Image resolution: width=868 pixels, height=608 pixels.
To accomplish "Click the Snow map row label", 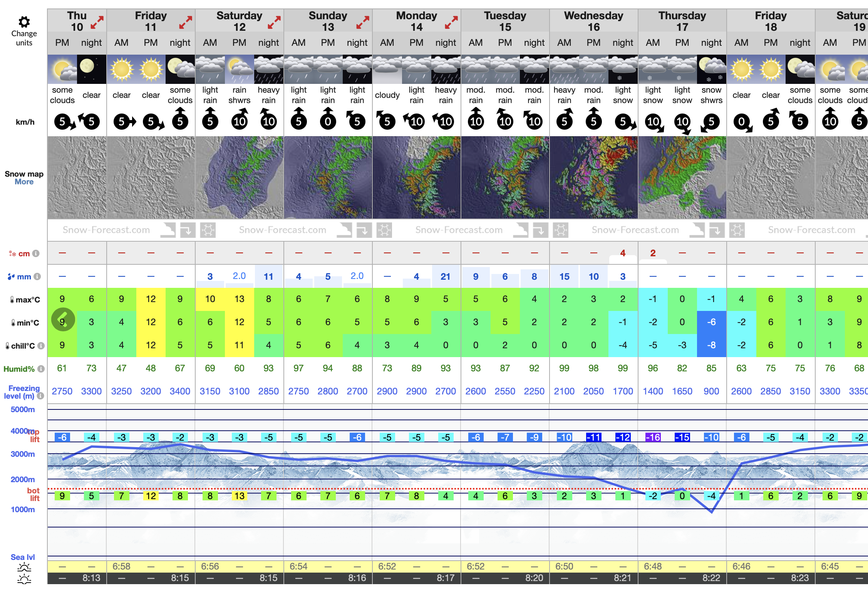I will [x=24, y=174].
